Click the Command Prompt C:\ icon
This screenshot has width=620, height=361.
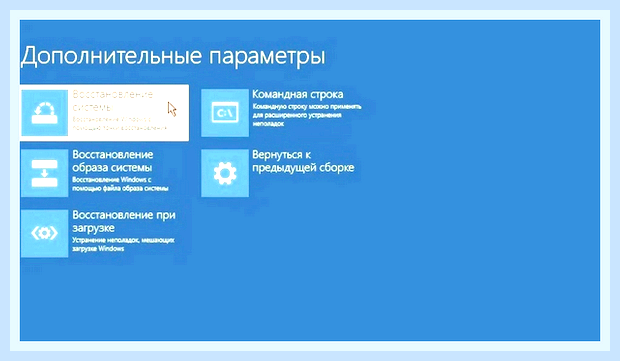[x=225, y=113]
